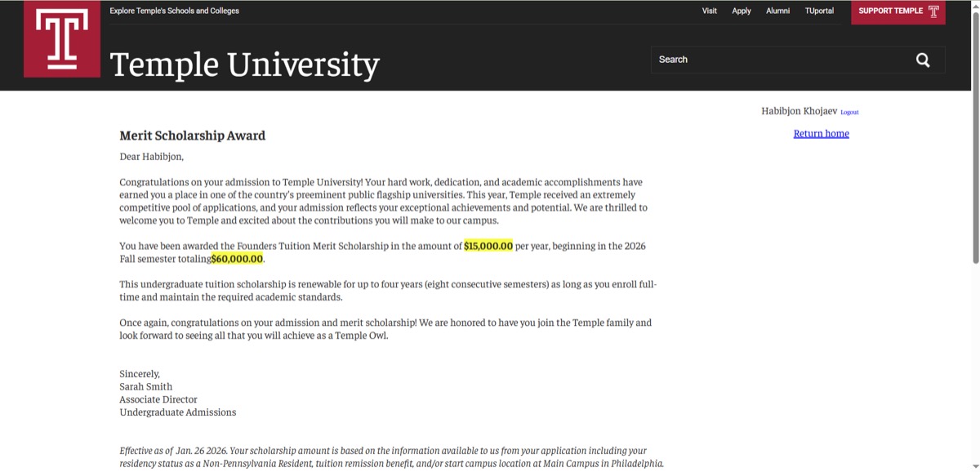The image size is (980, 472).
Task: Open the TUportal link
Action: click(819, 11)
